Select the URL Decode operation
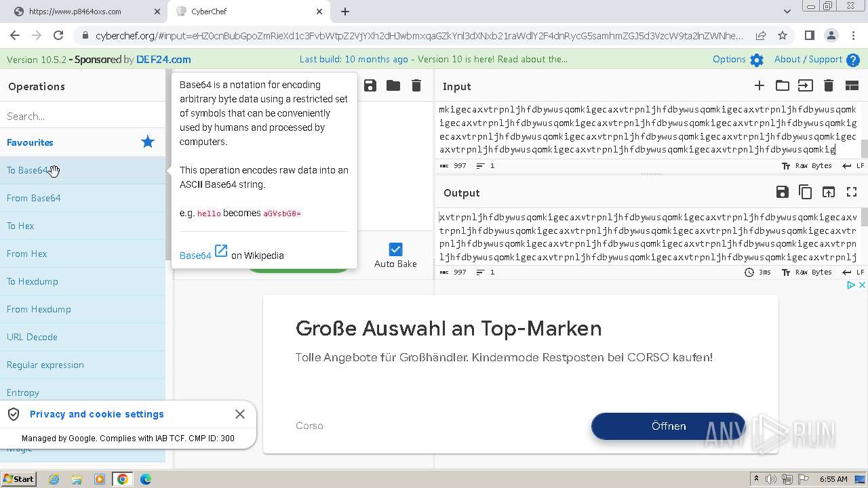 pyautogui.click(x=83, y=337)
